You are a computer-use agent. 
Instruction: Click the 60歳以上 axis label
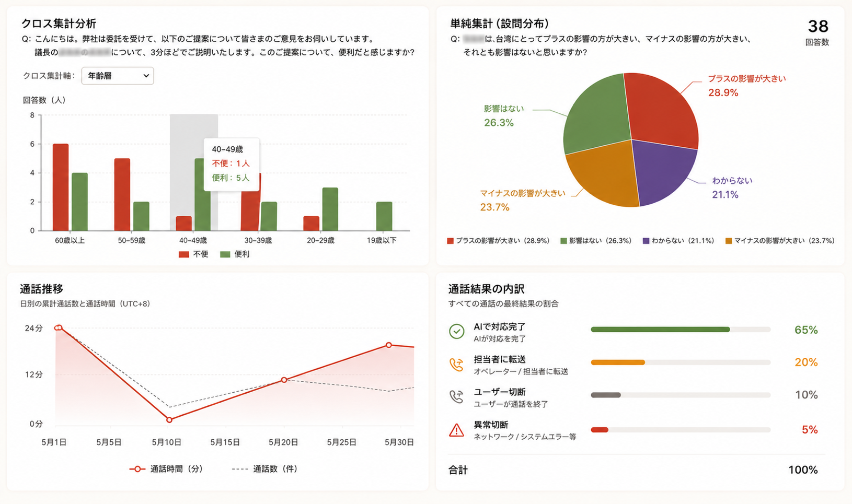click(70, 241)
